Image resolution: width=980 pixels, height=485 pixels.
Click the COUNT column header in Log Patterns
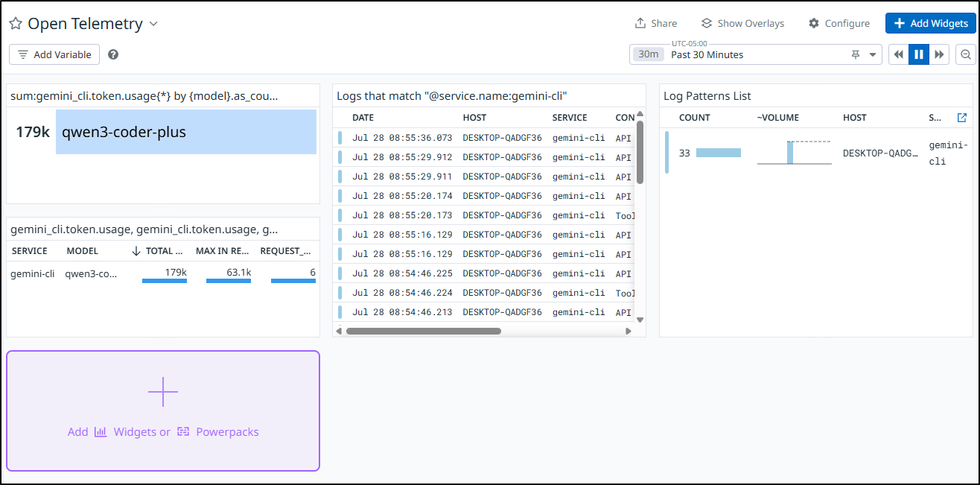(695, 118)
